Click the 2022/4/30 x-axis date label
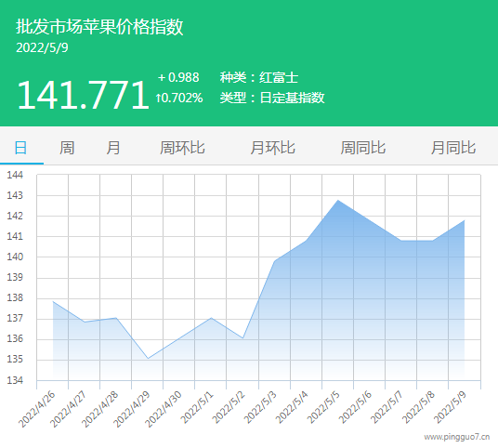 tap(164, 409)
